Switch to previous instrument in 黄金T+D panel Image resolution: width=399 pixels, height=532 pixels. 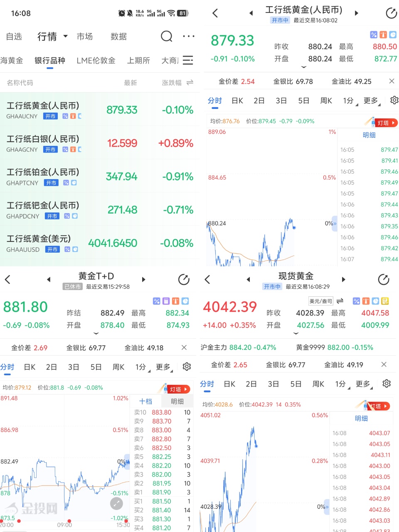pos(49,279)
